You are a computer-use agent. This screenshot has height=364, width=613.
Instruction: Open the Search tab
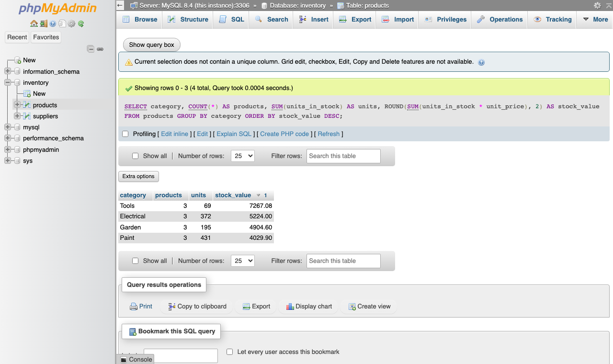(271, 20)
